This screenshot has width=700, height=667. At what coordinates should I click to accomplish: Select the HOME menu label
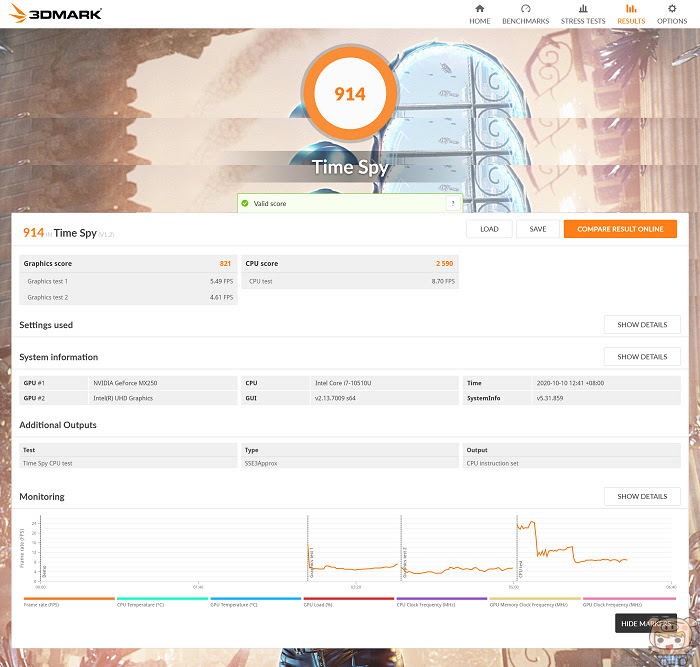tap(479, 21)
